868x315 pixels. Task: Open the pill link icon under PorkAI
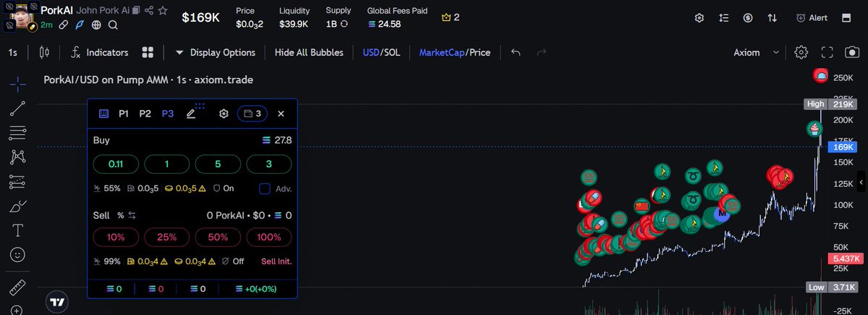coord(64,25)
